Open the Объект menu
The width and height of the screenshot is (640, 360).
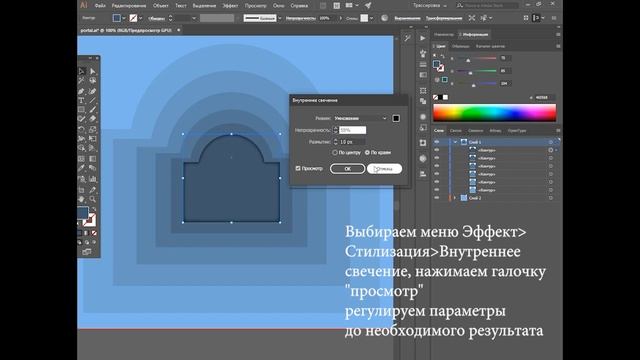160,6
